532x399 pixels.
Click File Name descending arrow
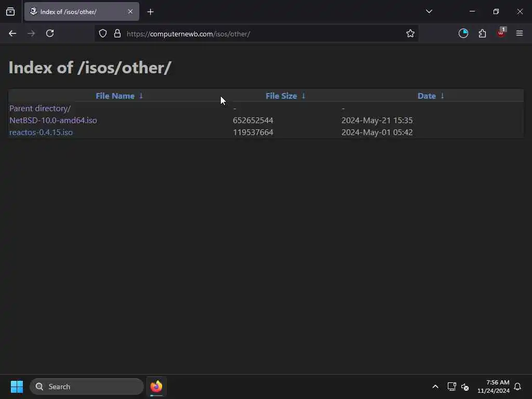[x=141, y=96]
